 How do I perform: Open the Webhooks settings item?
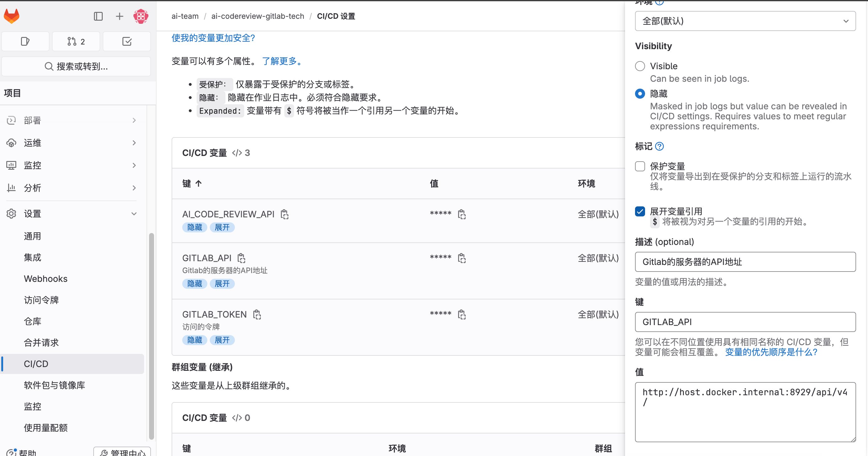coord(45,279)
